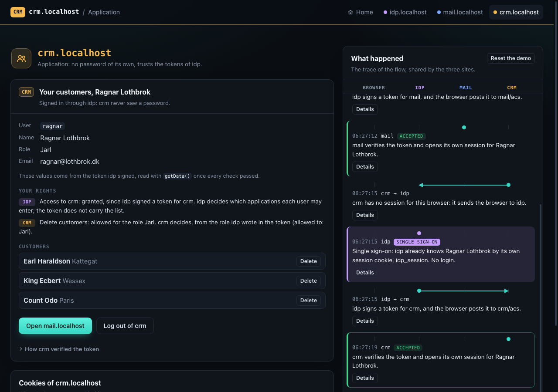The height and width of the screenshot is (392, 558).
Task: Open Details of SINGLE SIGN-ON entry
Action: tap(365, 273)
